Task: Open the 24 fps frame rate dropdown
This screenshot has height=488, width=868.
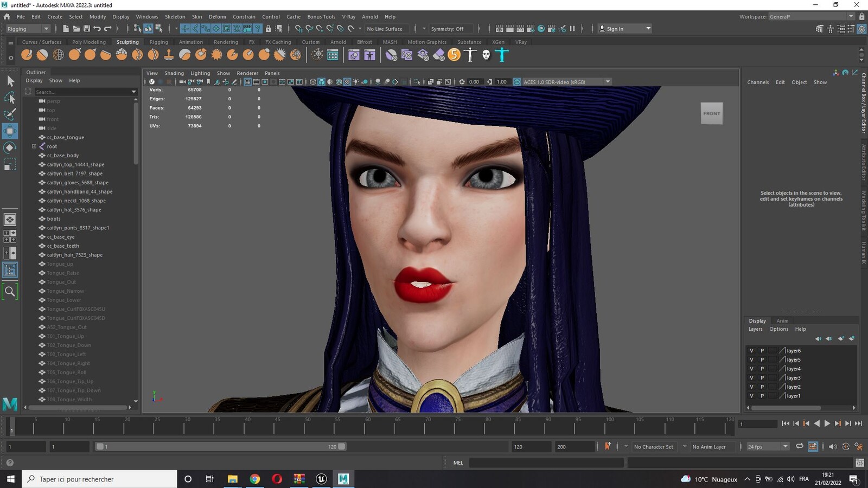Action: point(767,447)
